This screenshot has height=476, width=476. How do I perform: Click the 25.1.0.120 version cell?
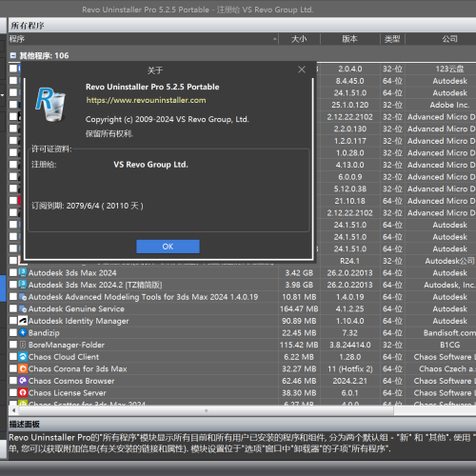(x=349, y=105)
